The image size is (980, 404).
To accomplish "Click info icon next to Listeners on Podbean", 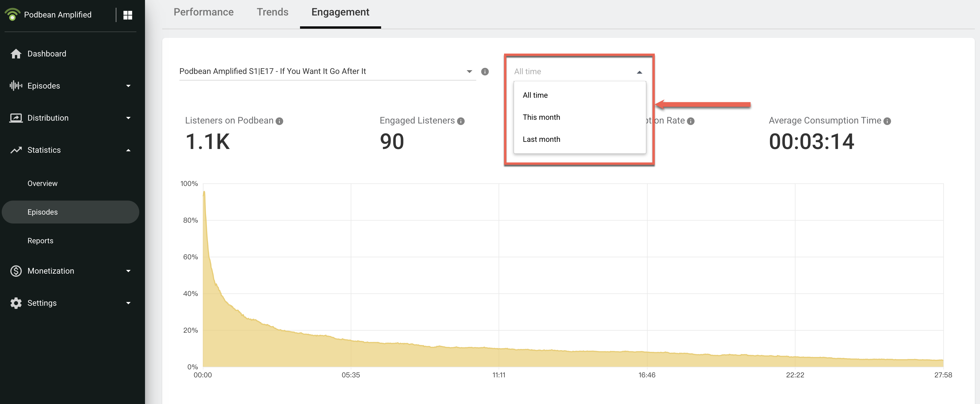I will pos(279,121).
